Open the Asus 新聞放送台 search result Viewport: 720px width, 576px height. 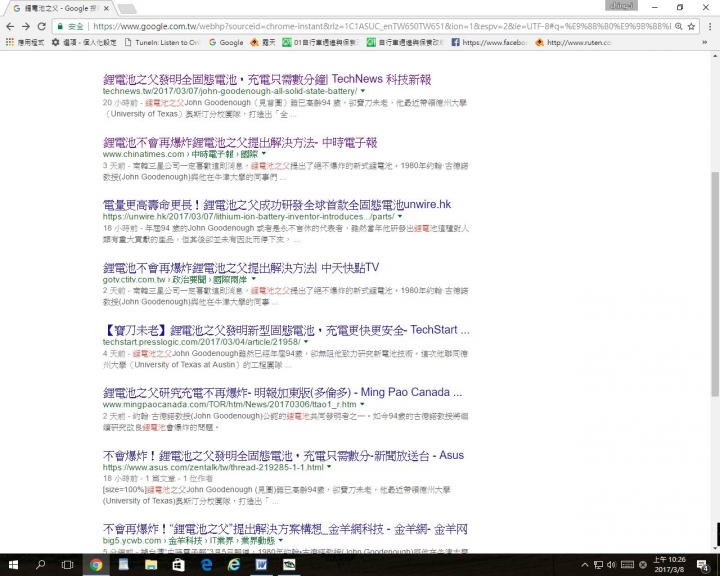[x=283, y=456]
